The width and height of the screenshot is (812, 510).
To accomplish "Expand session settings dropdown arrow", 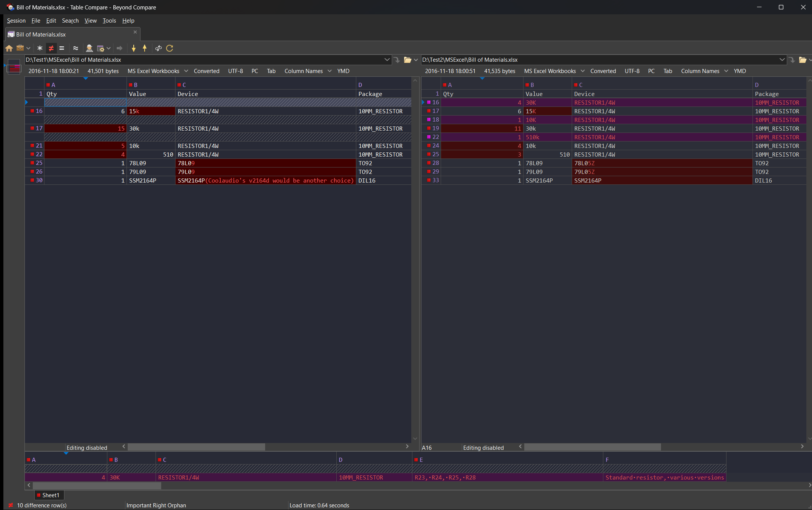I will click(x=108, y=48).
